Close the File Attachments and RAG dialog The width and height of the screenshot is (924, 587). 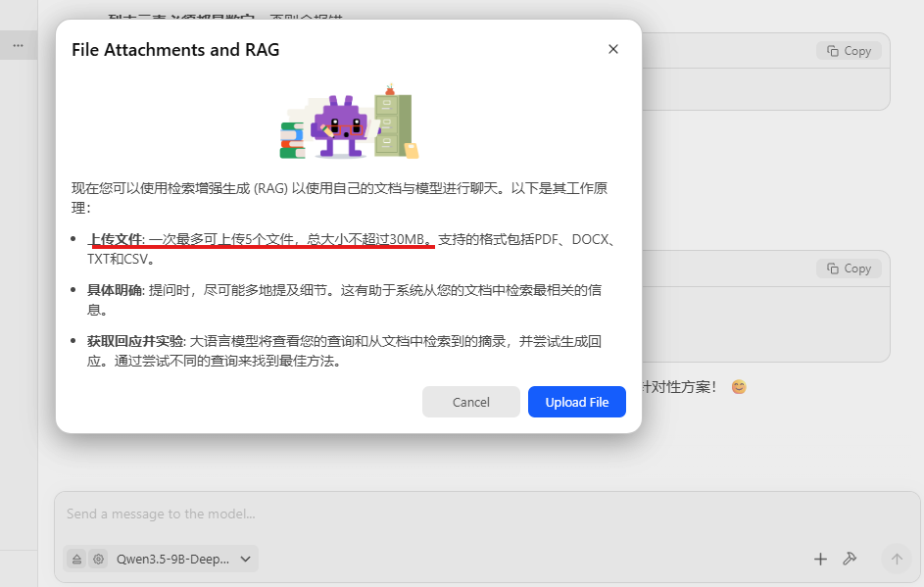point(612,49)
